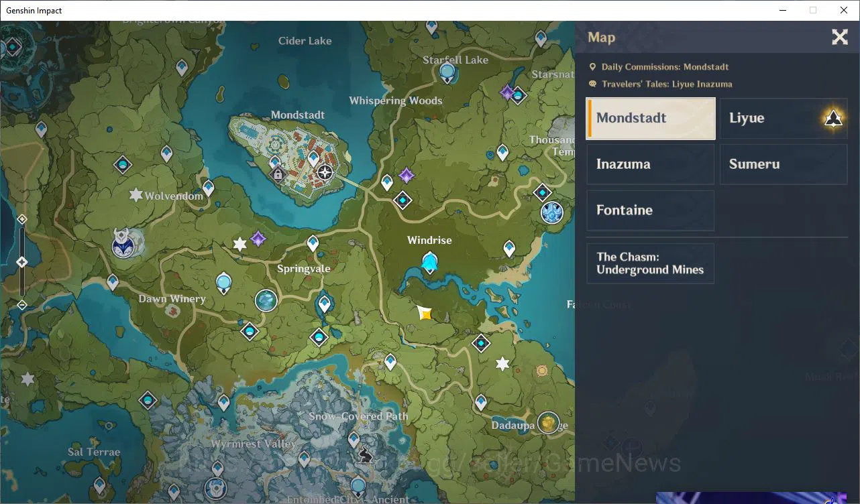
Task: Click the Sal Terrae map label
Action: pyautogui.click(x=94, y=452)
